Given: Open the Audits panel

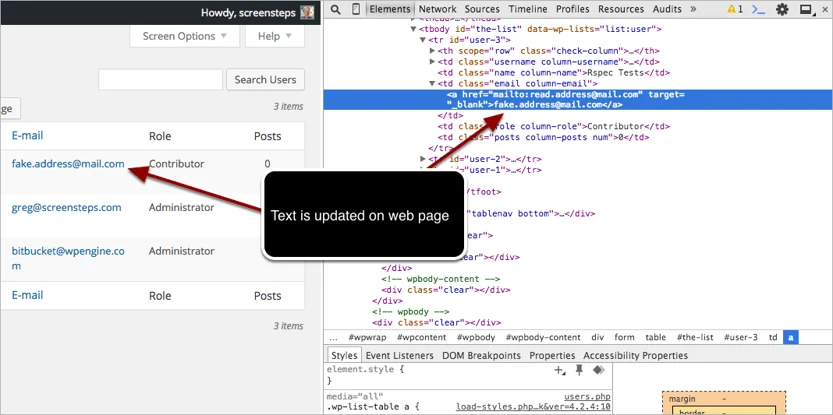Looking at the screenshot, I should pyautogui.click(x=667, y=9).
